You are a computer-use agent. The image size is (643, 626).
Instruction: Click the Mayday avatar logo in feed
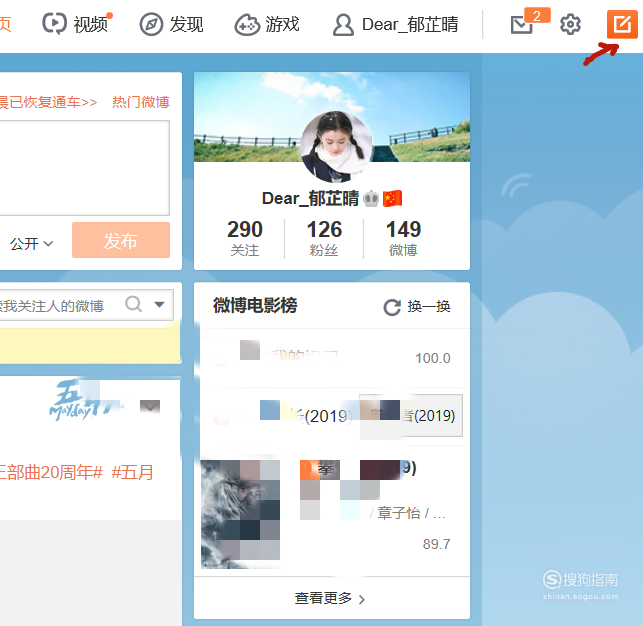pos(84,401)
